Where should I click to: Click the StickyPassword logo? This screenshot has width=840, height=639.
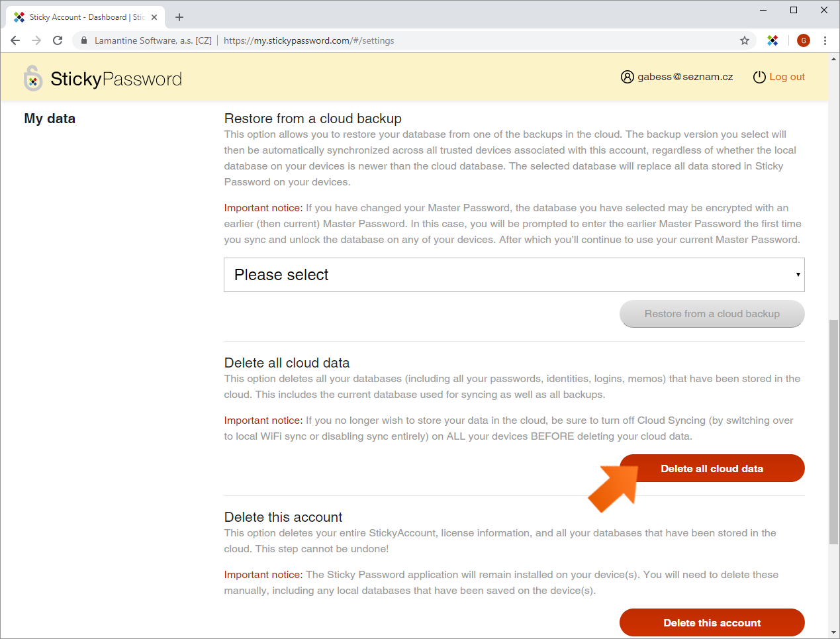coord(103,79)
